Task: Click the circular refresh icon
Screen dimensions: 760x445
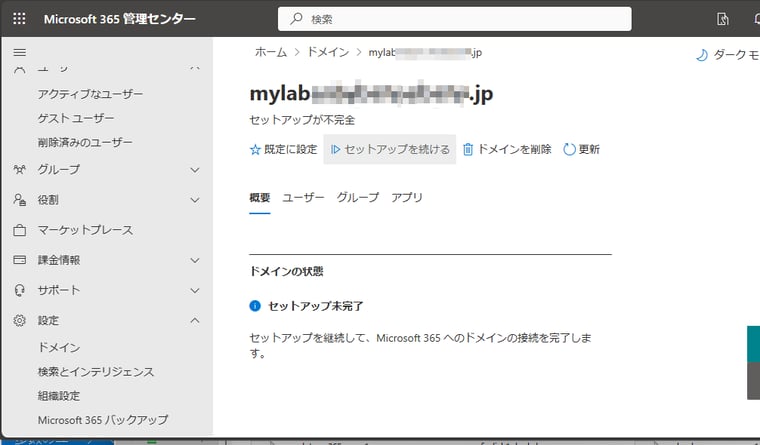Action: click(569, 149)
